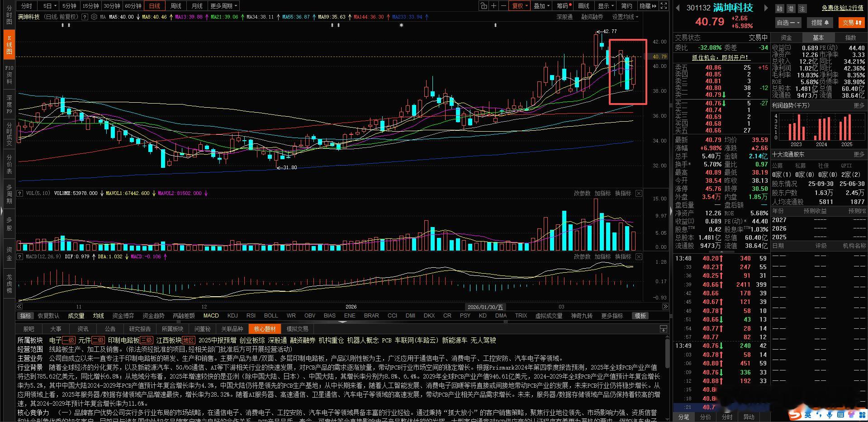The image size is (868, 422).
Task: Zoom out the chart with minus icon
Action: coord(503,6)
